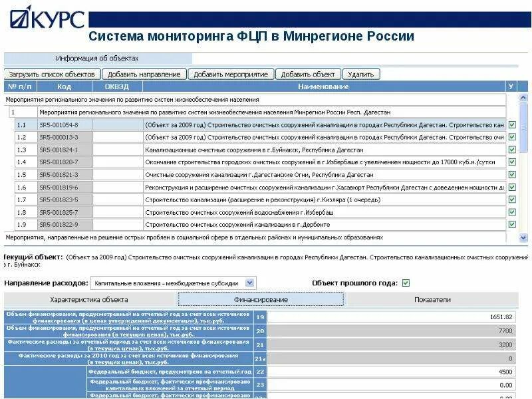Screen dimensions: 532x399
Task: Switch to Финансирование tab
Action: click(x=261, y=300)
